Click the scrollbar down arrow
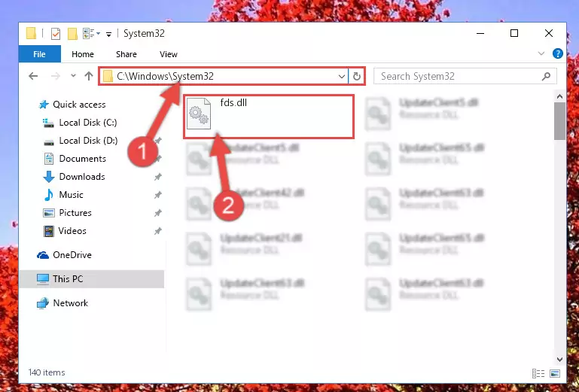579x392 pixels. pyautogui.click(x=559, y=359)
